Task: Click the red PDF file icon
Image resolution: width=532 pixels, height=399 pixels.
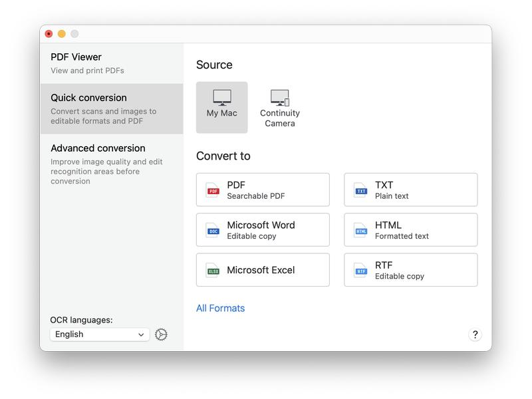Action: (213, 190)
